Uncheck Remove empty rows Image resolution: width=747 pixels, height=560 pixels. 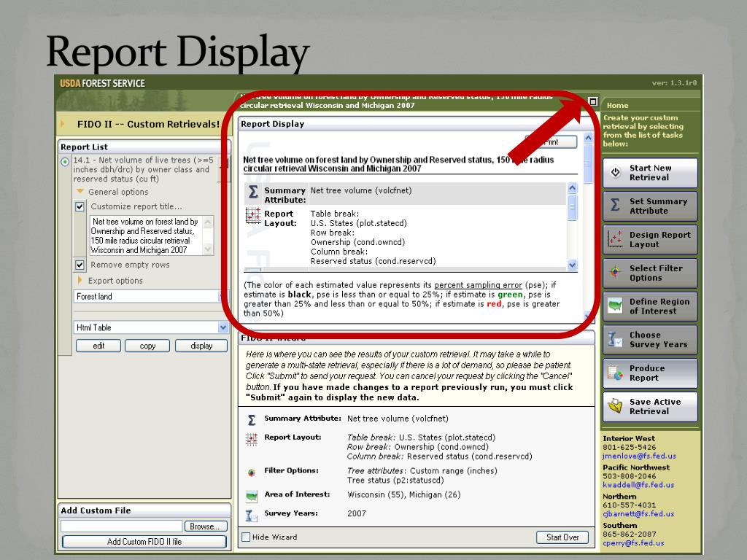click(x=80, y=265)
